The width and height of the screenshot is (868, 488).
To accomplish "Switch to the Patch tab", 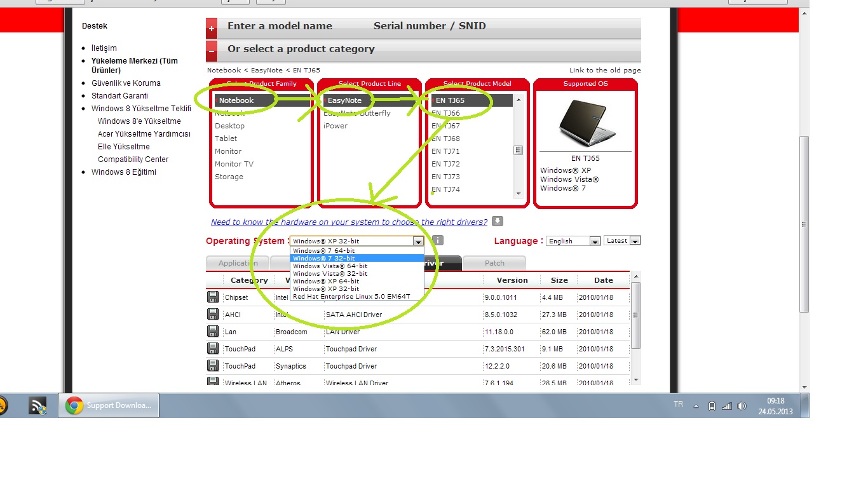I will [494, 263].
